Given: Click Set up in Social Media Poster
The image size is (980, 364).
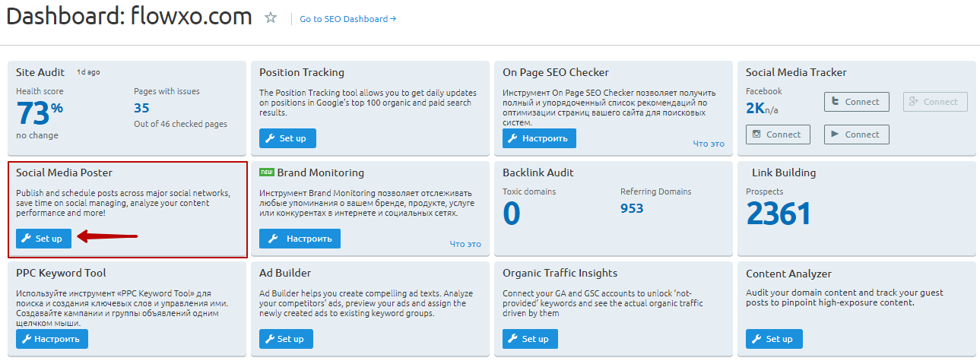Looking at the screenshot, I should coord(43,239).
